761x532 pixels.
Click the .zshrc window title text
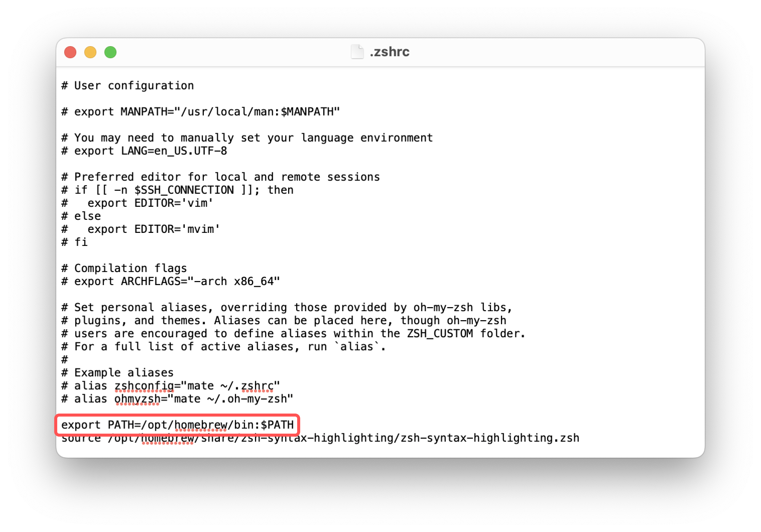point(390,52)
